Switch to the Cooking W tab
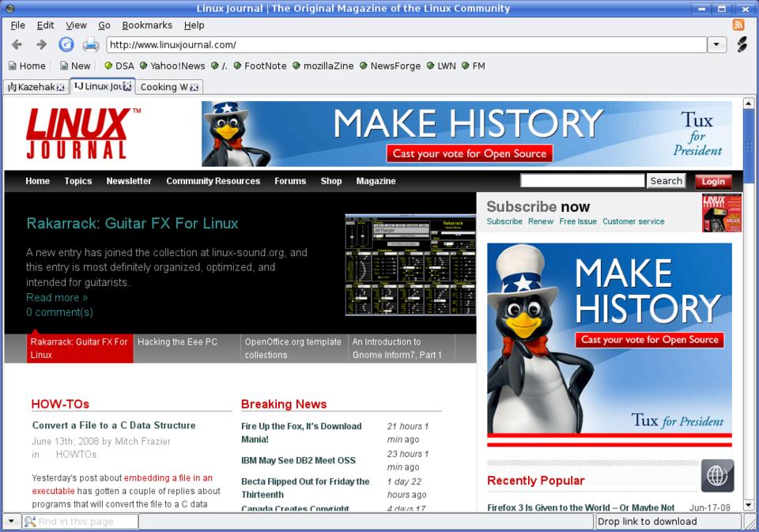This screenshot has width=759, height=532. (x=163, y=87)
